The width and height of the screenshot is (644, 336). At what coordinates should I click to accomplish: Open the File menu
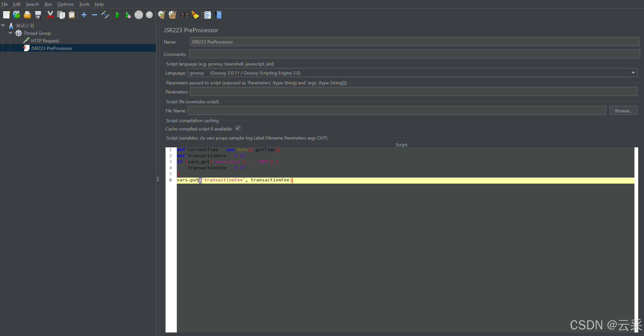[5, 4]
